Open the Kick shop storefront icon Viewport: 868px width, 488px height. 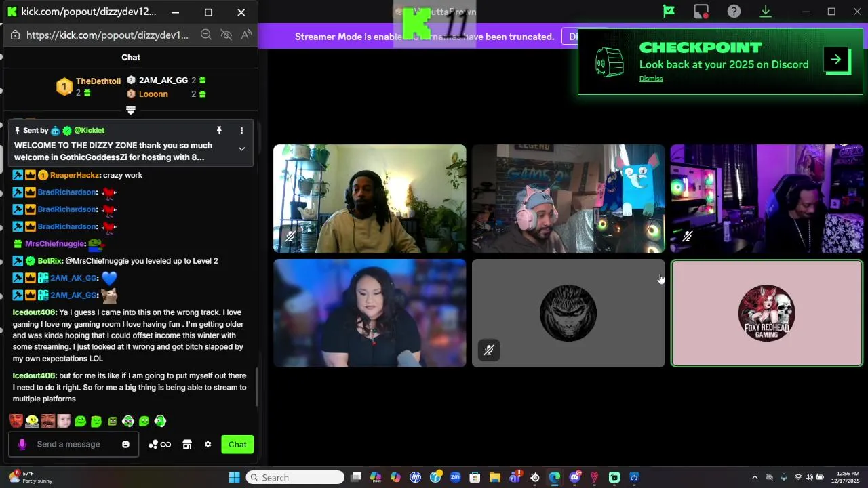coord(187,445)
